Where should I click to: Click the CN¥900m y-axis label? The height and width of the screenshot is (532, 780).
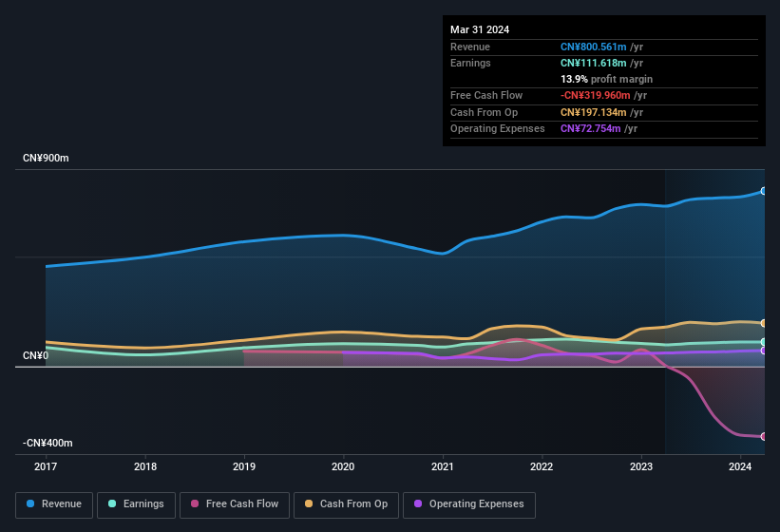coord(46,158)
